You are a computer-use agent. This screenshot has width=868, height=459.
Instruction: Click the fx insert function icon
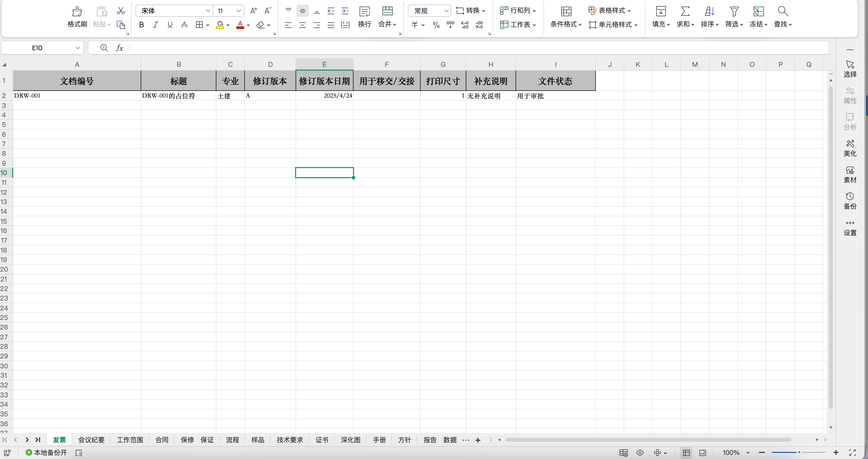pyautogui.click(x=119, y=48)
